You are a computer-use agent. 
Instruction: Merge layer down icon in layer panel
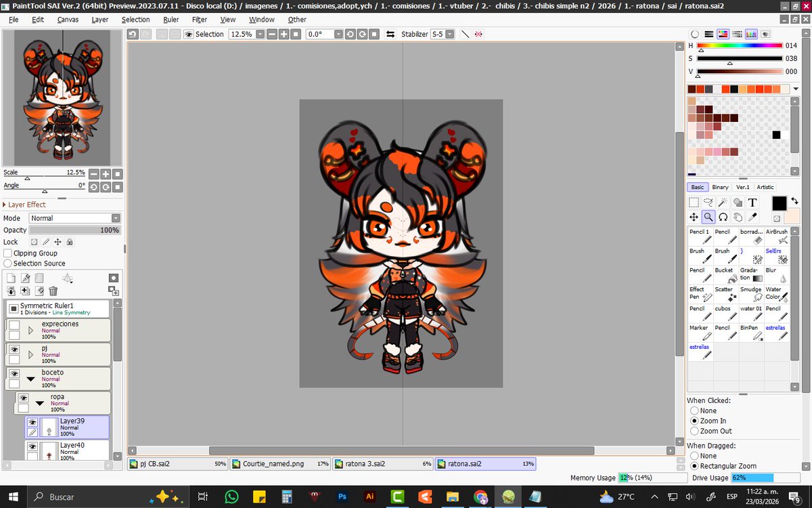click(11, 291)
